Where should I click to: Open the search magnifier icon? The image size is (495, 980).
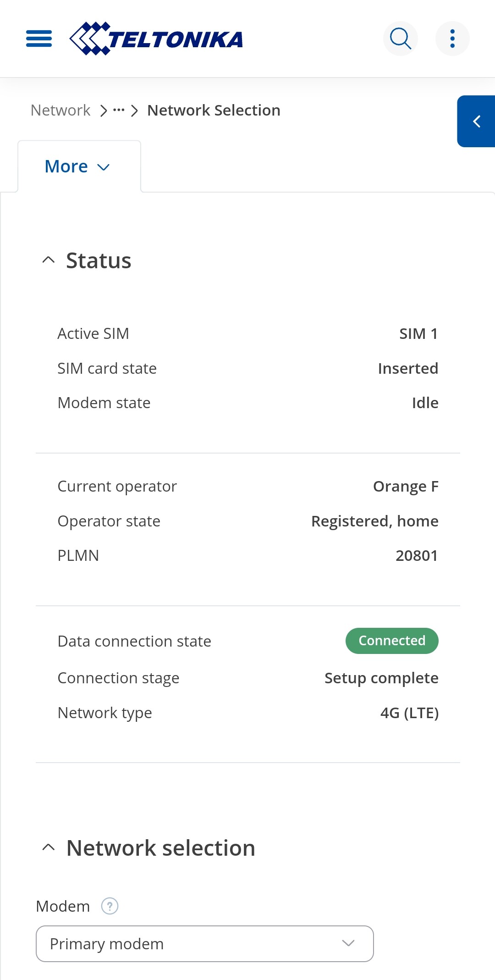click(x=401, y=39)
